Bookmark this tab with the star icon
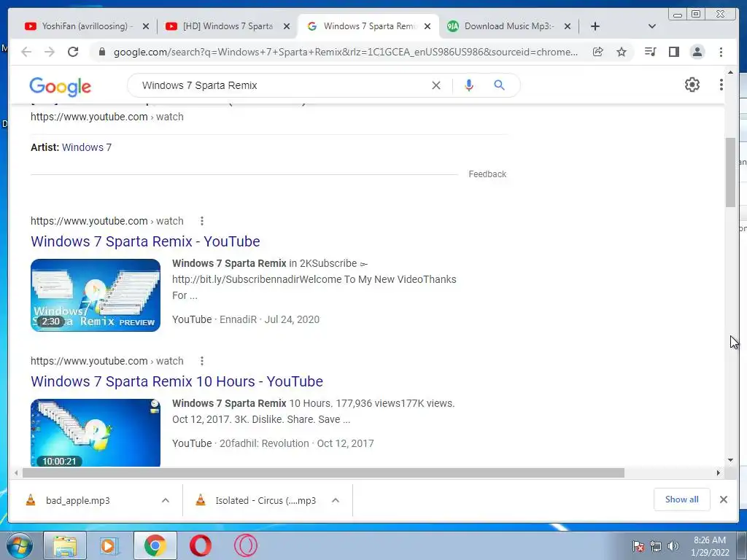This screenshot has height=560, width=747. 622,52
